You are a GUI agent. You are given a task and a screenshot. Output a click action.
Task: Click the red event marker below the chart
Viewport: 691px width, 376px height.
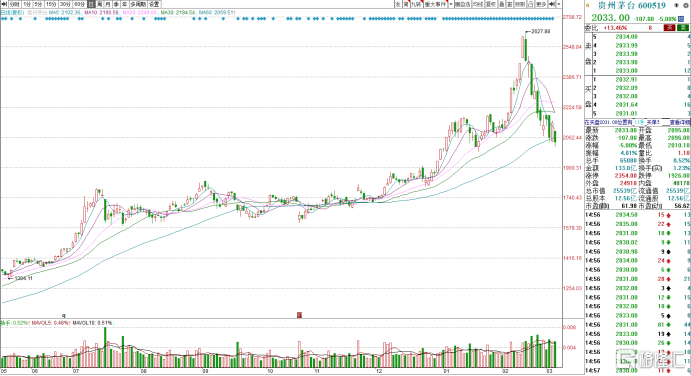[299, 315]
